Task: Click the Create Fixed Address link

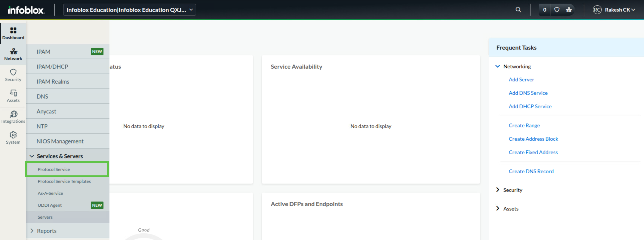Action: (x=533, y=152)
